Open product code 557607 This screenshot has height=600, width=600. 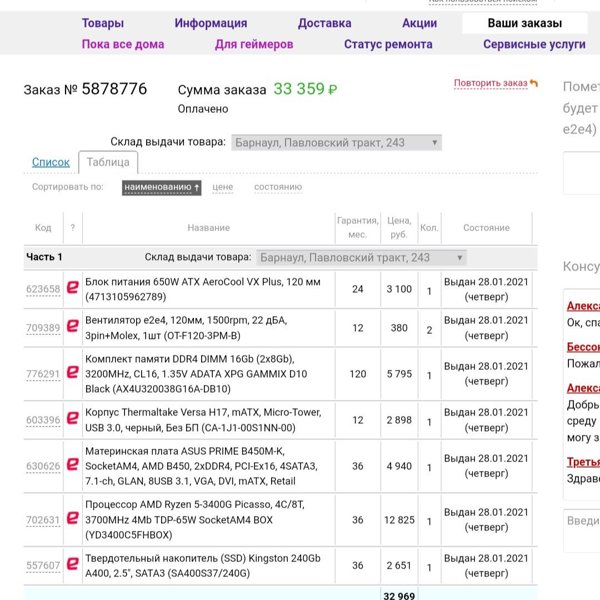point(43,566)
